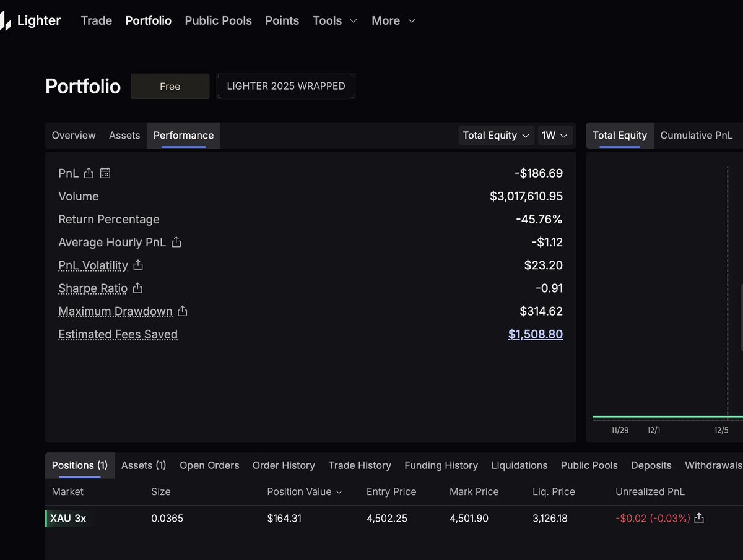Go to Trade in navigation

(x=97, y=20)
